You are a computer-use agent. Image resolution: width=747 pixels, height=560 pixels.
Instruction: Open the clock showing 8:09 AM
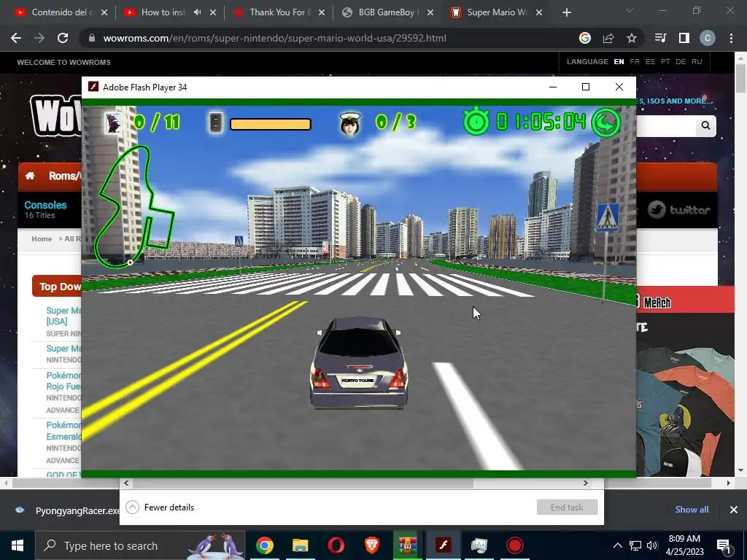click(684, 545)
